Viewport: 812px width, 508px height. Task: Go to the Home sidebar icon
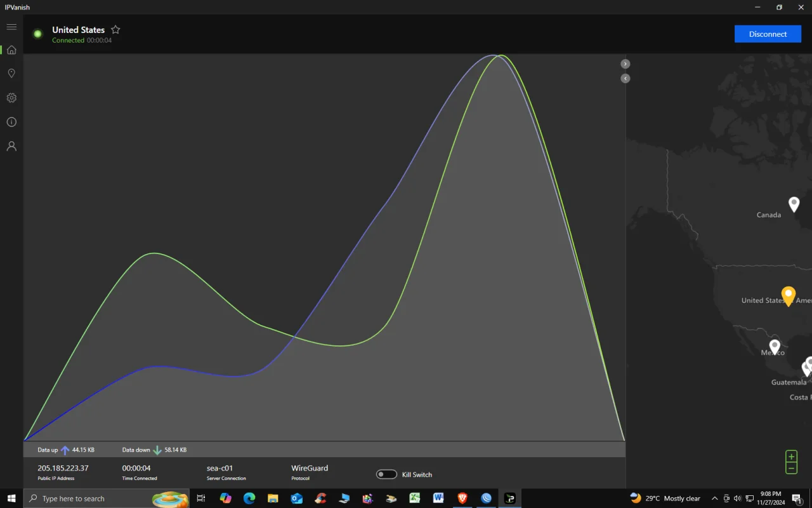tap(11, 50)
